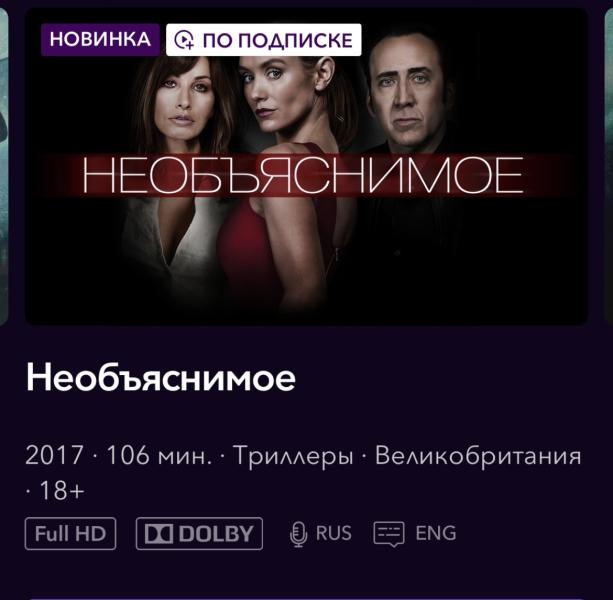The image size is (613, 600).
Task: Click the Full HD quality badge
Action: pyautogui.click(x=70, y=534)
